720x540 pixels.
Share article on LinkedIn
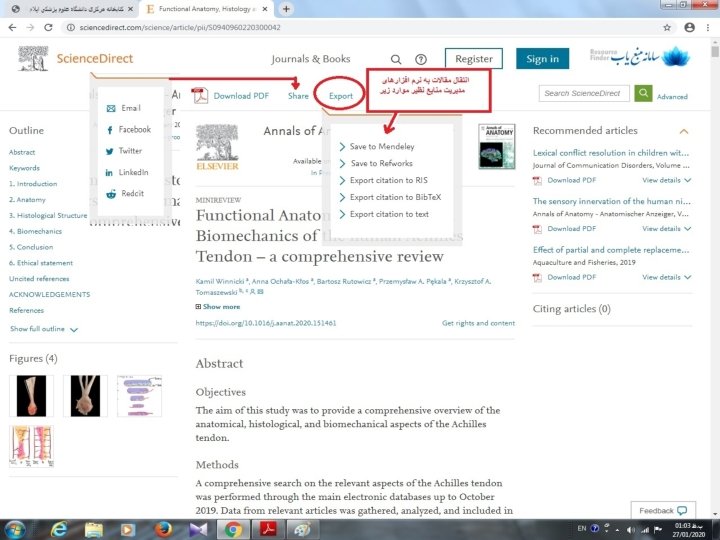coord(127,173)
